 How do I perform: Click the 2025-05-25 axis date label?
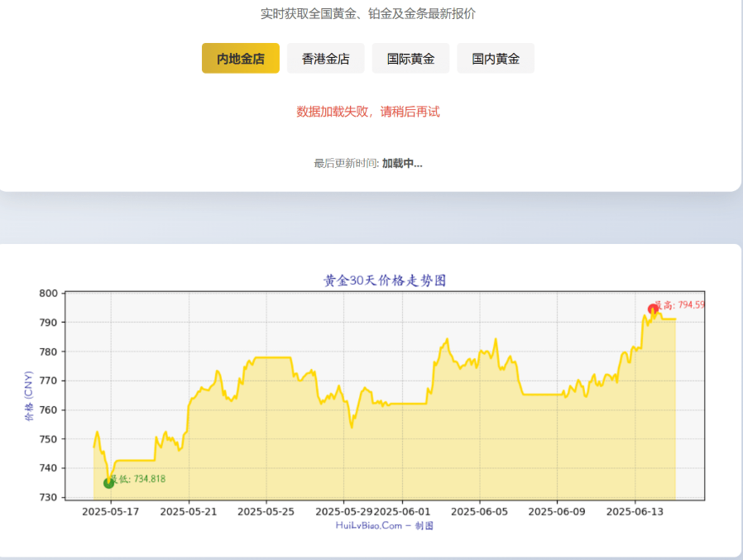tap(266, 512)
